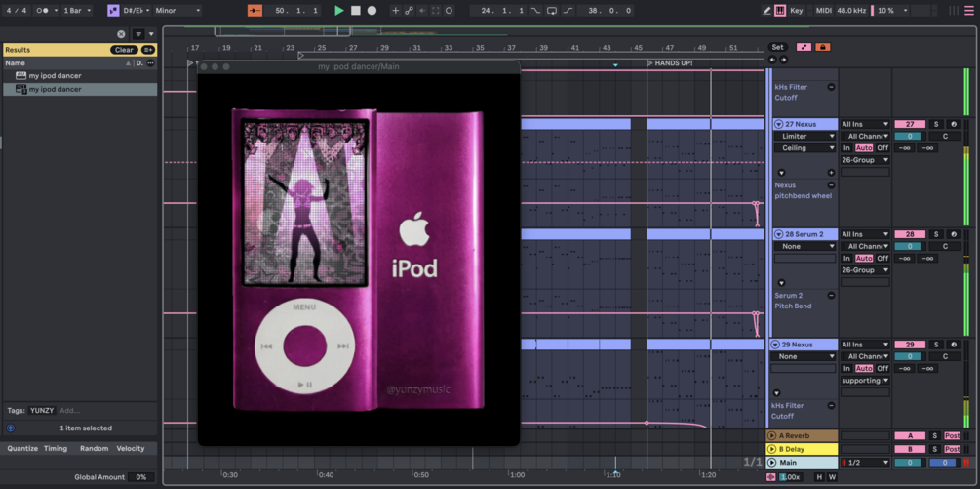Click the 50. 1. 1 arrangement position field
The image size is (980, 489).
click(293, 11)
